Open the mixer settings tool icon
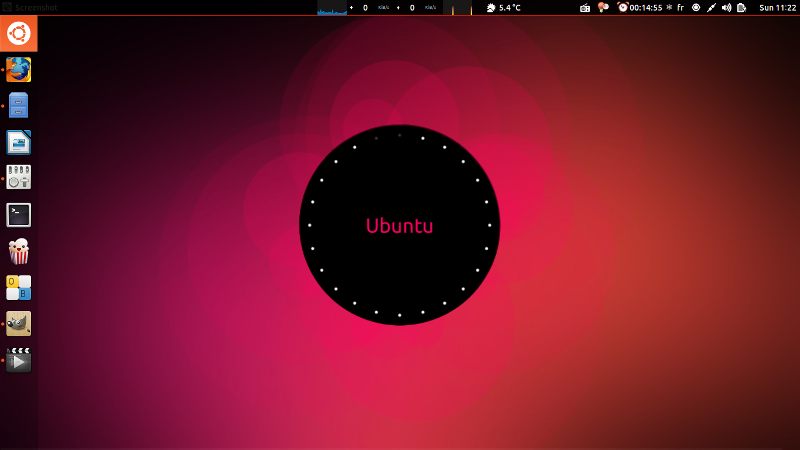 18,178
